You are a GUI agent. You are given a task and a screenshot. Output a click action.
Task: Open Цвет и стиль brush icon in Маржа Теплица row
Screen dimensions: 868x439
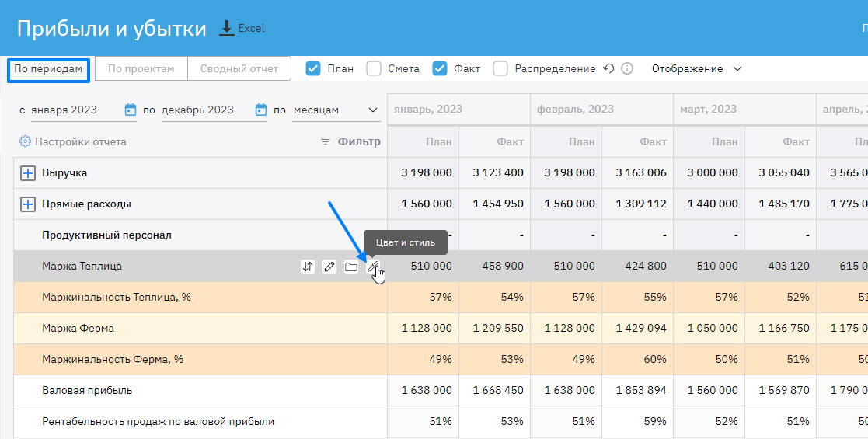[374, 267]
